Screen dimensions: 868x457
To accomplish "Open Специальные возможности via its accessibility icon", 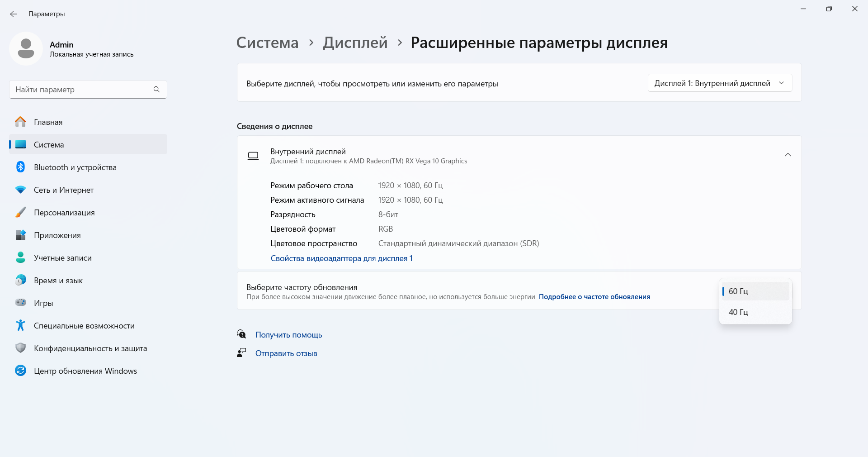I will (20, 325).
